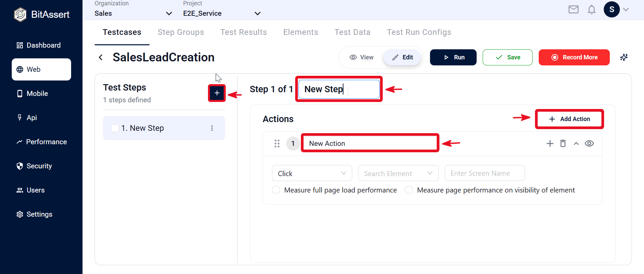The height and width of the screenshot is (274, 644).
Task: Open the Project dropdown showing E2E_Service
Action: (x=222, y=13)
